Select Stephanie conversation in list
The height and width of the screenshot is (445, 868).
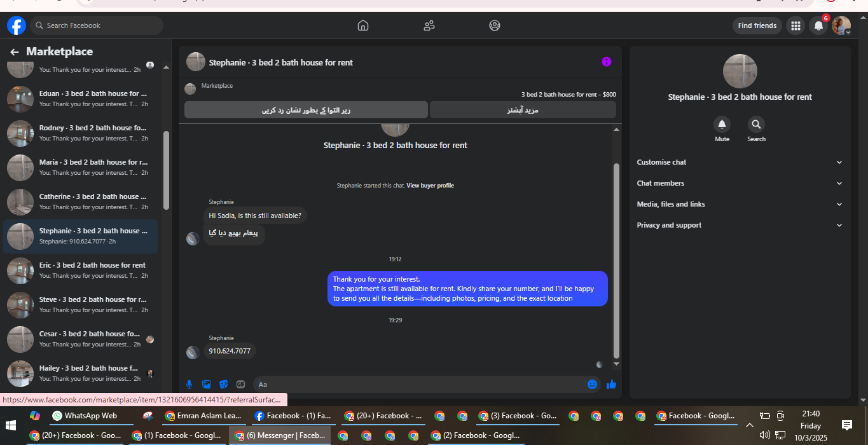[80, 236]
